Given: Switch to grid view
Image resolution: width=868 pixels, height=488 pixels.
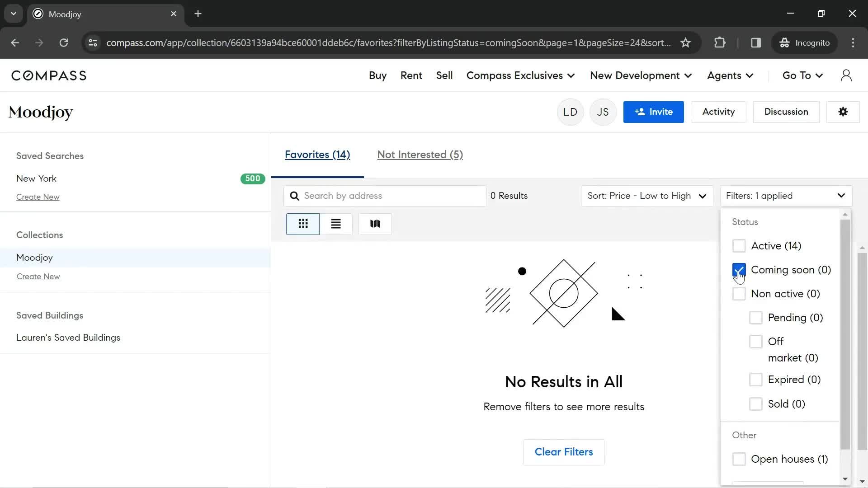Looking at the screenshot, I should point(303,224).
